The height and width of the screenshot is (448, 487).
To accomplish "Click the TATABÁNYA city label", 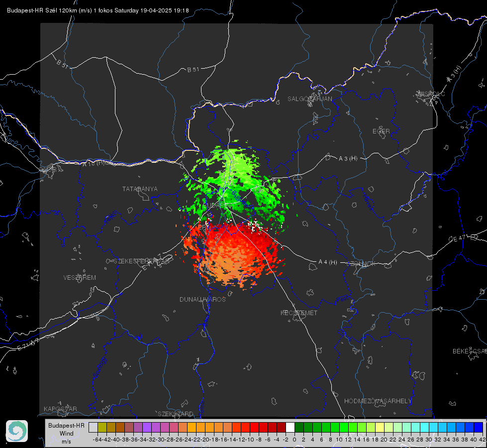I will [140, 189].
